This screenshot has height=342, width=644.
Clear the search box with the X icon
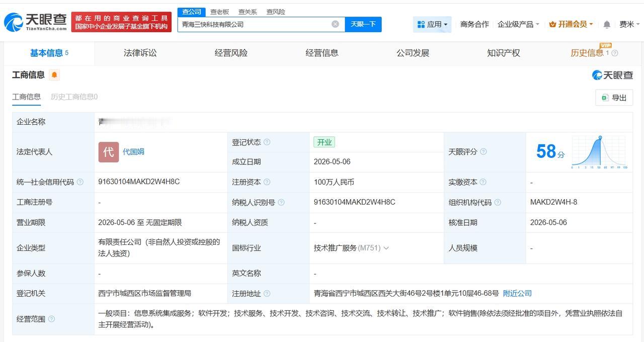tap(335, 24)
